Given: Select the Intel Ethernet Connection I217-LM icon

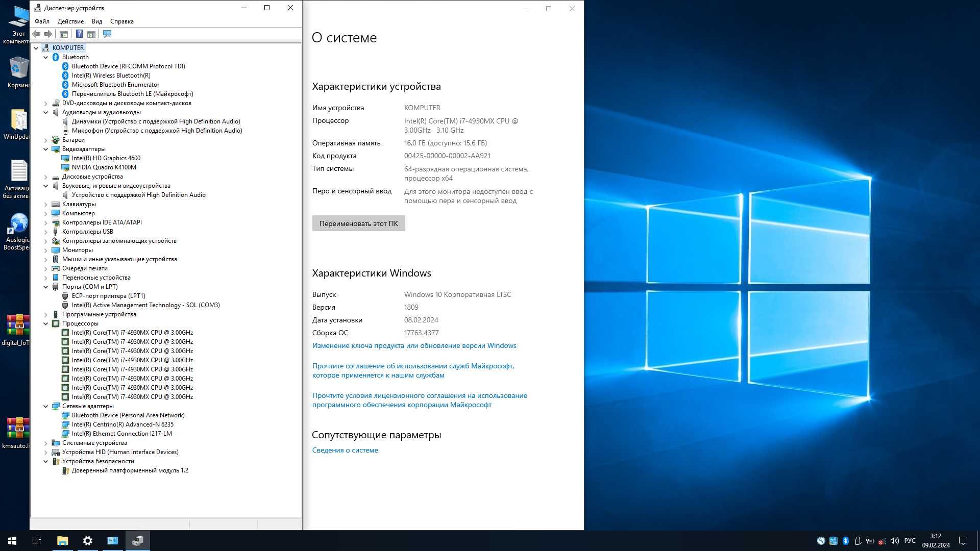Looking at the screenshot, I should coord(65,434).
